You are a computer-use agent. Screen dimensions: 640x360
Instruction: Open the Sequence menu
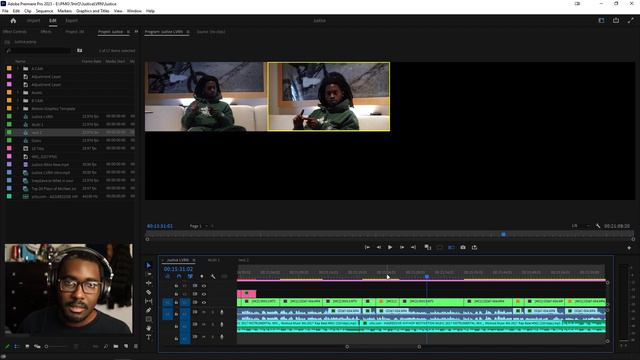pos(44,11)
